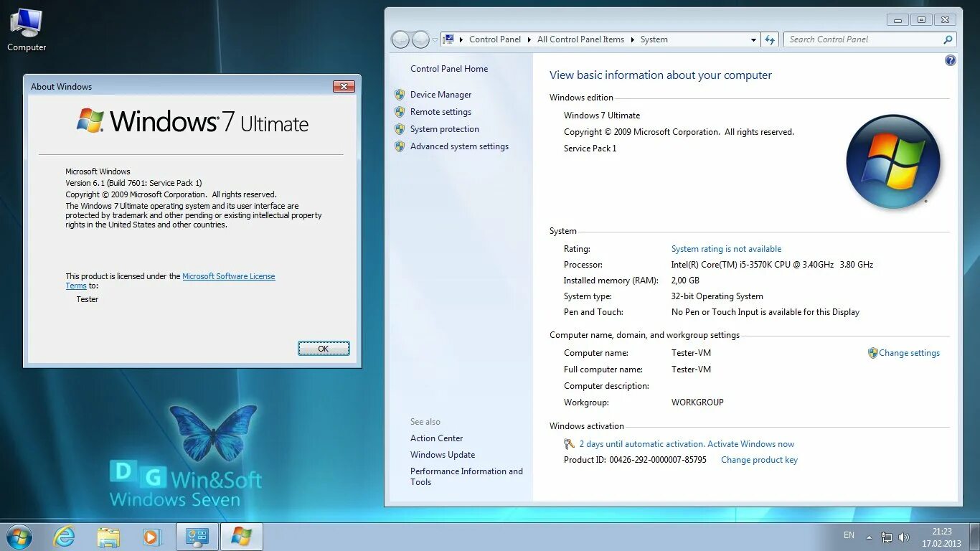This screenshot has width=980, height=551.
Task: Click the keys icon beside activation message
Action: tap(570, 444)
